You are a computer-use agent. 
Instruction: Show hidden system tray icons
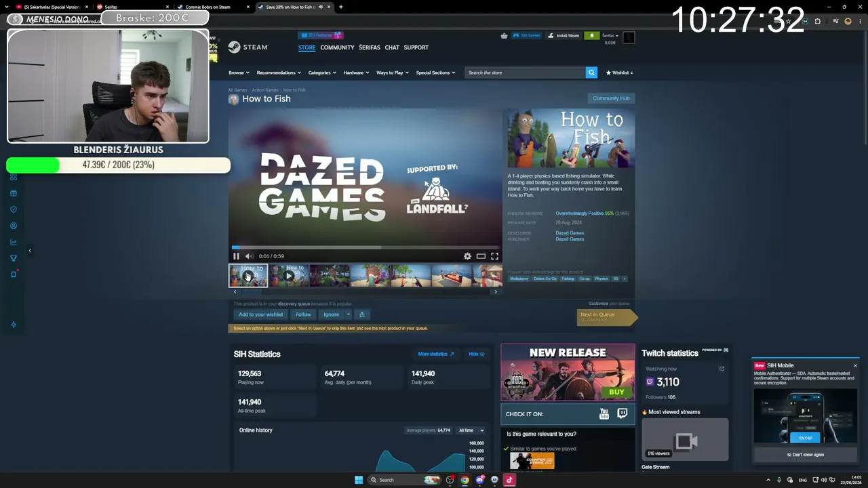(x=768, y=480)
